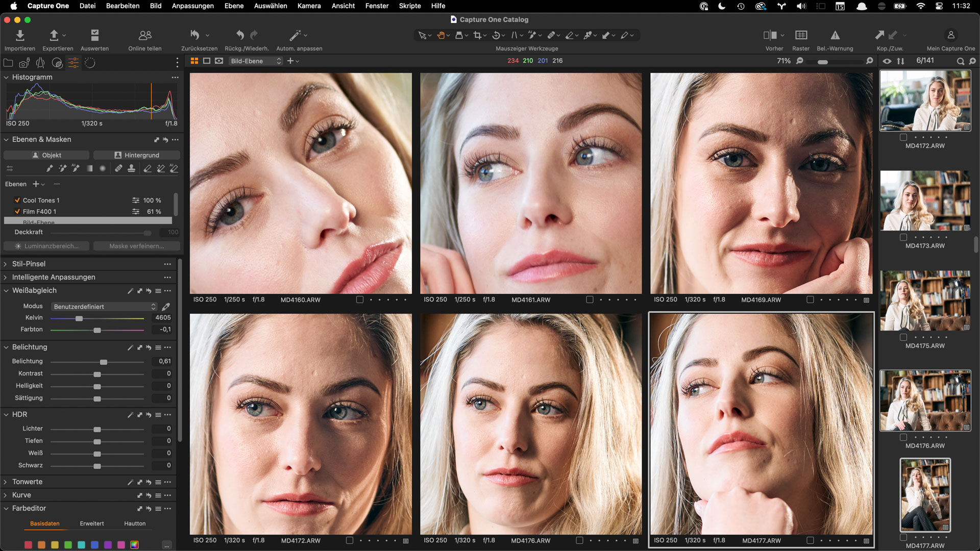Toggle the Film F400 1 layer checkbox

pyautogui.click(x=17, y=211)
